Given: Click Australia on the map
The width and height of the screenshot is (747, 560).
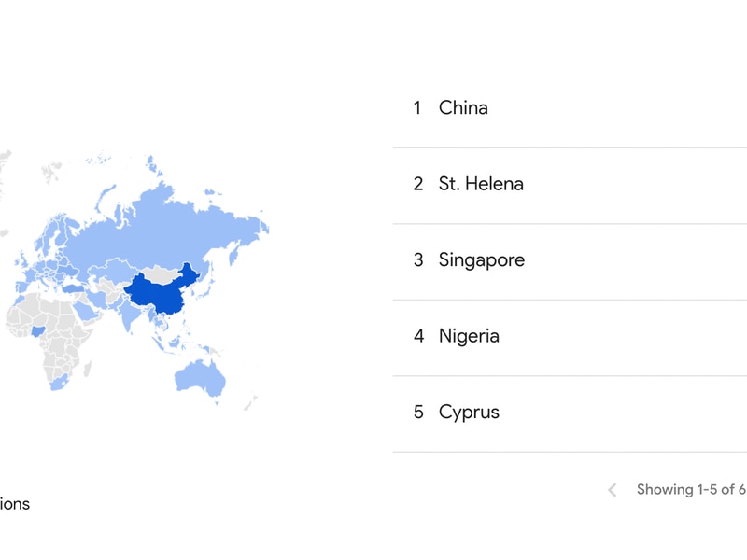Looking at the screenshot, I should (x=199, y=376).
